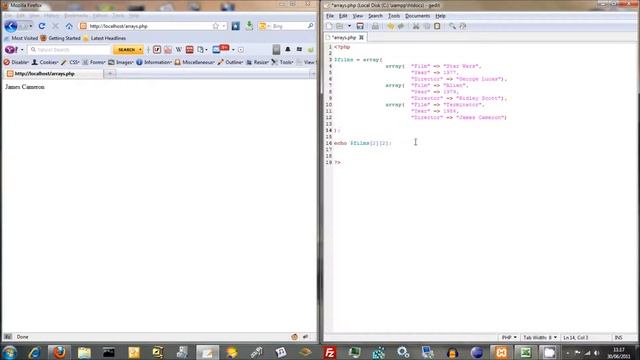Open the gedit Search menu
Viewport: 640px width, 360px height.
375,16
